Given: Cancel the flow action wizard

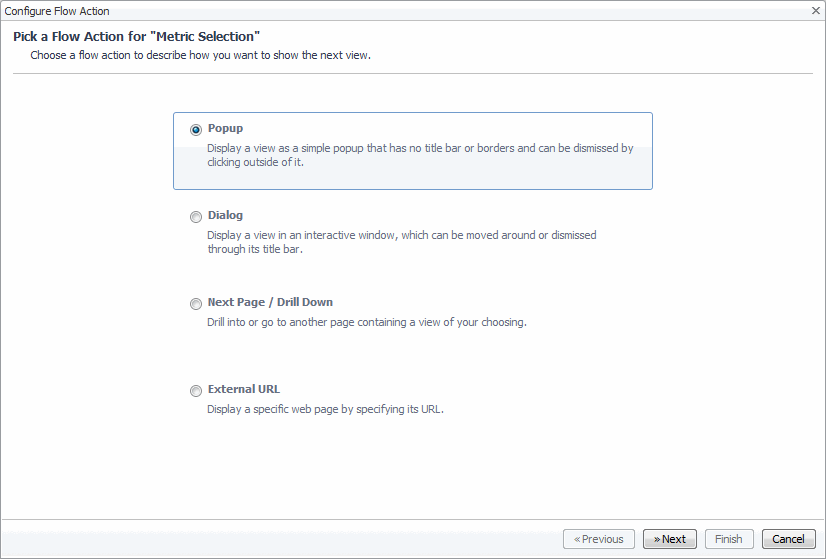Looking at the screenshot, I should click(788, 539).
